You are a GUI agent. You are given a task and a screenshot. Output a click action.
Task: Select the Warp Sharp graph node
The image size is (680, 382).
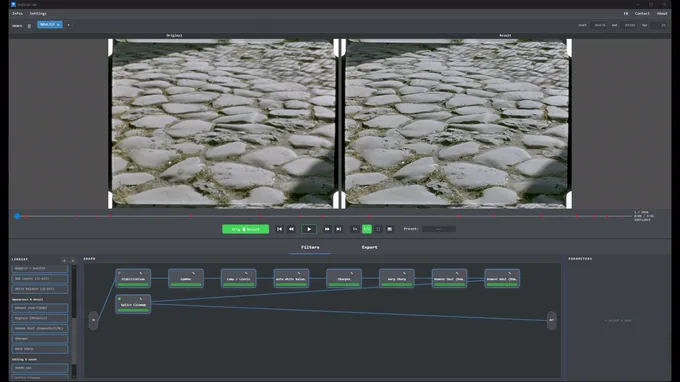pos(397,279)
